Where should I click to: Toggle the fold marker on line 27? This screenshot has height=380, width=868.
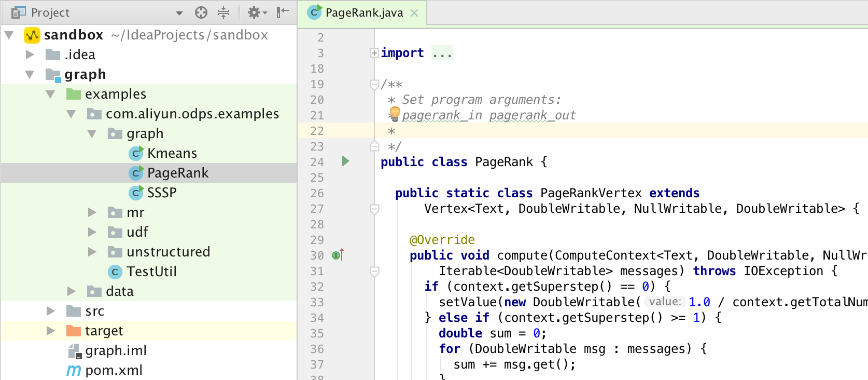374,209
